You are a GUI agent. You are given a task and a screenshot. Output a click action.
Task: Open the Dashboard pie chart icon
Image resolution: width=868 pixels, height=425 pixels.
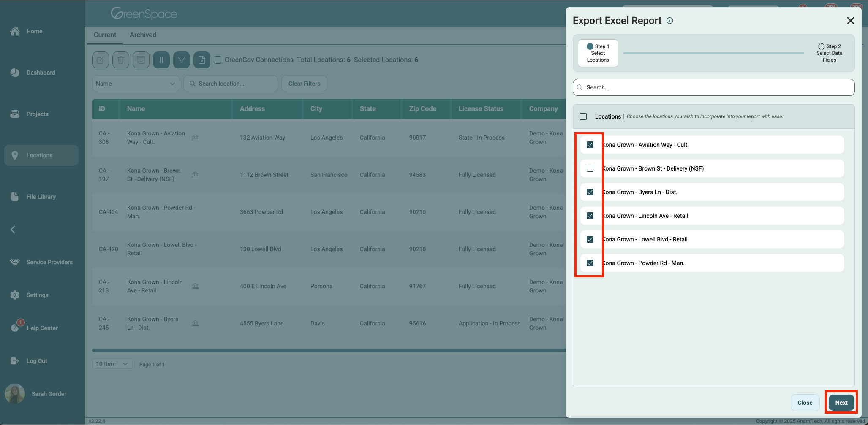point(15,73)
